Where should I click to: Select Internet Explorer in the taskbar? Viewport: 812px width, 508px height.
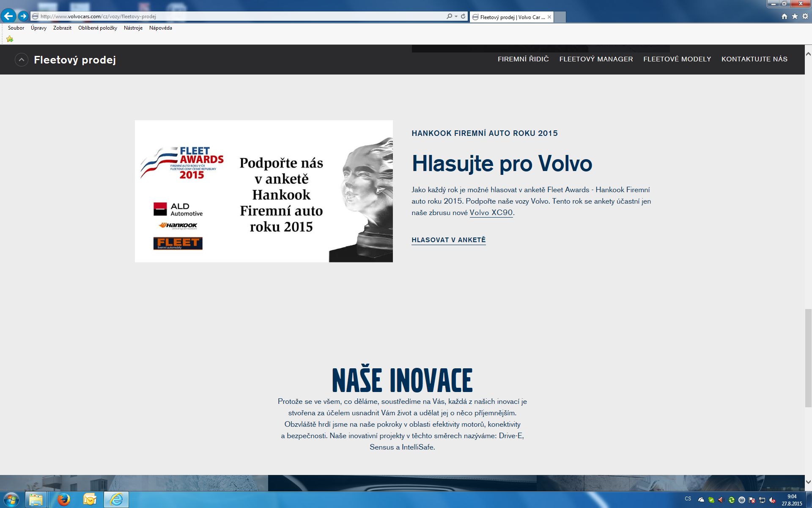116,500
